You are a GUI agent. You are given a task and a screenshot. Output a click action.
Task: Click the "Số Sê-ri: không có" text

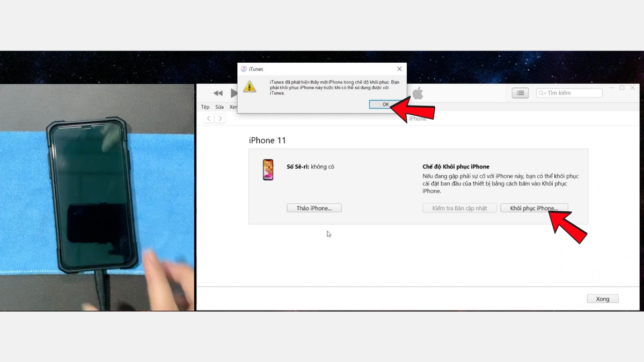point(310,167)
